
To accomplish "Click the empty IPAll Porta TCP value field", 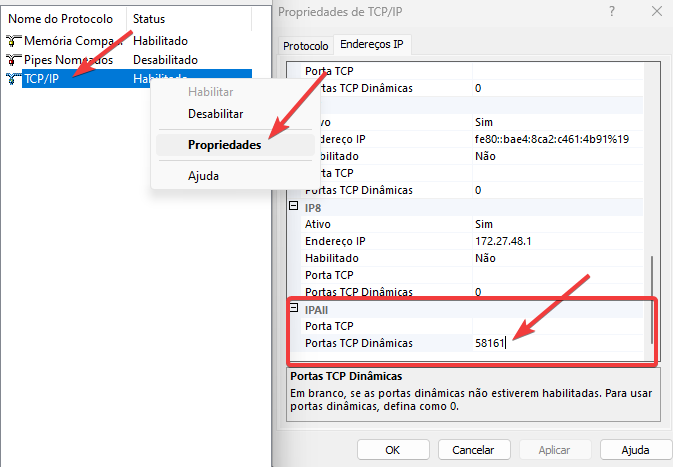I will [558, 326].
